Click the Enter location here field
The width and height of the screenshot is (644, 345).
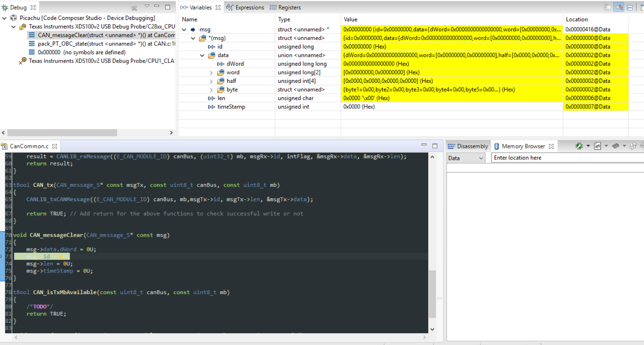534,158
